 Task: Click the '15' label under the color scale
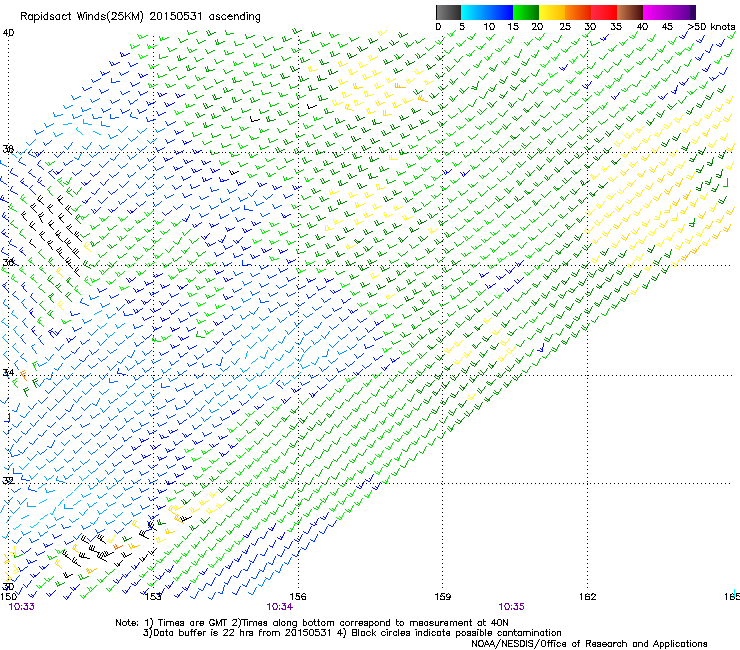coord(513,27)
